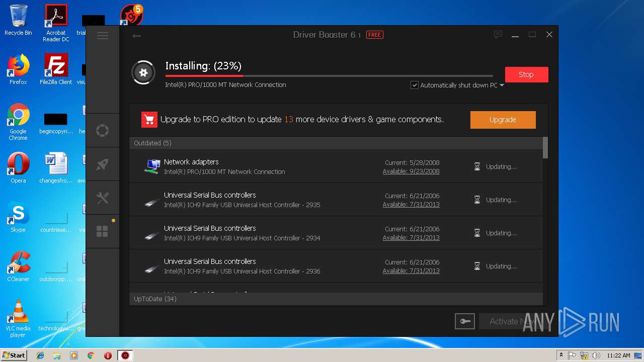
Task: Open the Acrobat Reader DC desktop shortcut
Action: (x=56, y=23)
